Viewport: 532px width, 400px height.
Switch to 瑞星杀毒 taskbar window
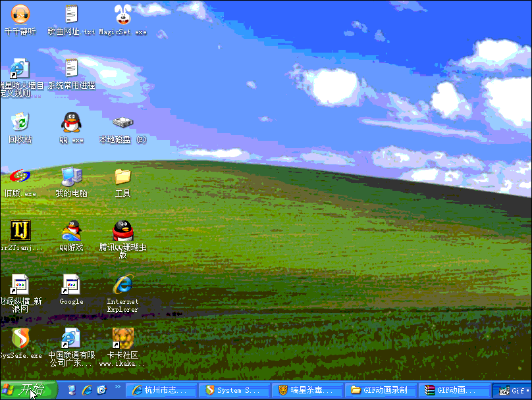pos(308,390)
